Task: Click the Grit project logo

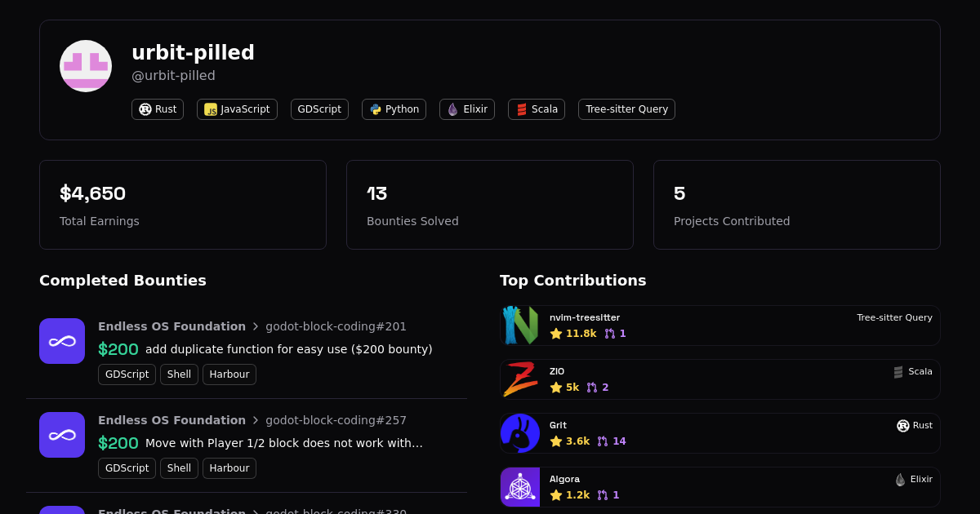Action: click(520, 433)
